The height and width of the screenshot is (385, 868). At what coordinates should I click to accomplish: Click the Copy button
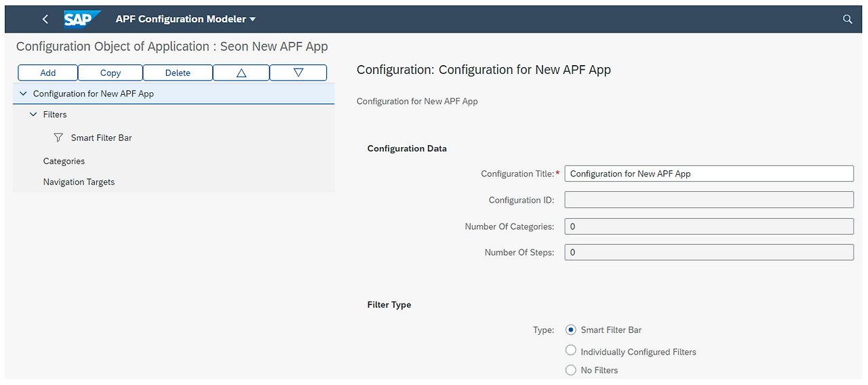(111, 73)
